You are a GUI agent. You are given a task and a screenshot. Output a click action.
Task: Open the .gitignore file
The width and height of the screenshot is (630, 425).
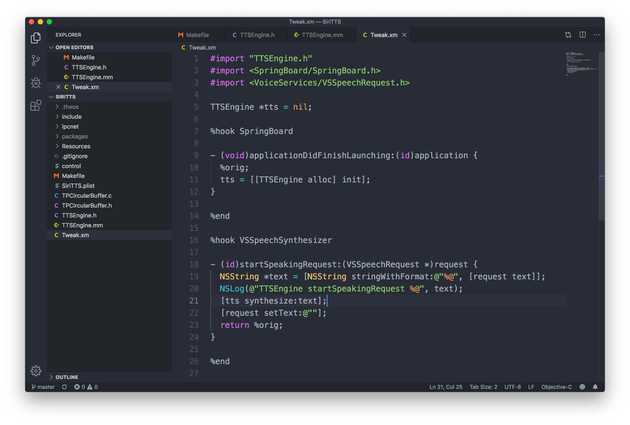(75, 156)
